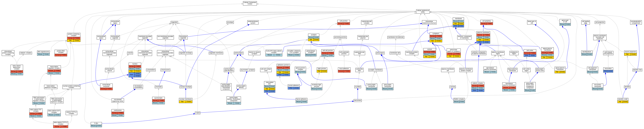Select the 'neuron projection' node label
Image resolution: width=644 pixels, height=129 pixels.
[x=630, y=52]
